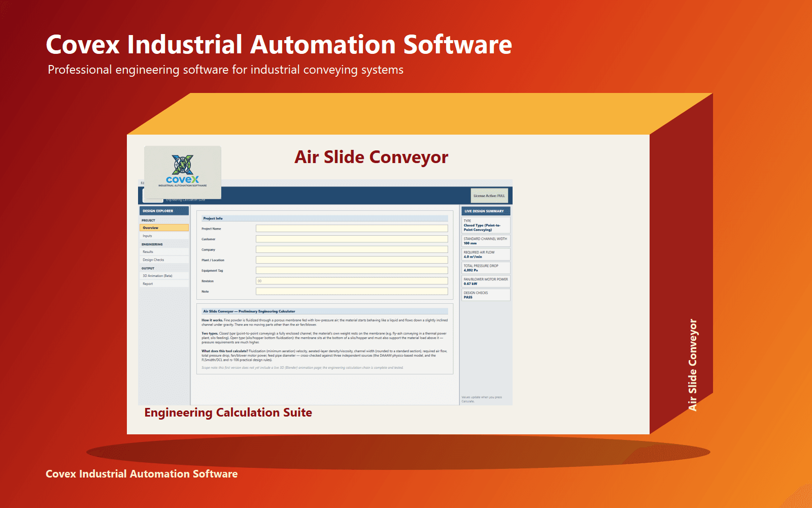The height and width of the screenshot is (508, 812).
Task: Click the Design Explorer panel header
Action: 164,211
